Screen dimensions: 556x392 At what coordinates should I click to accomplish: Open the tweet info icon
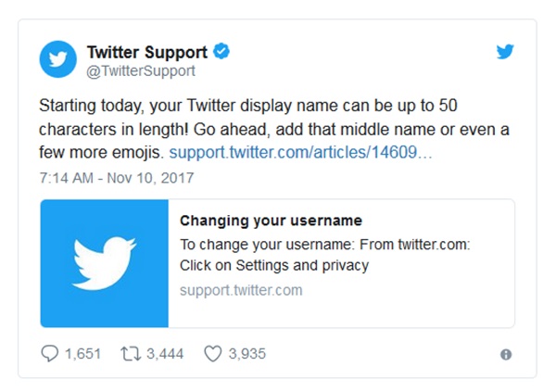[x=506, y=354]
